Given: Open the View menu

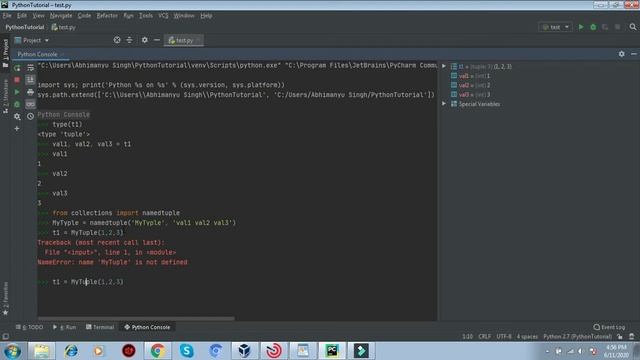Looking at the screenshot, I should (x=38, y=16).
